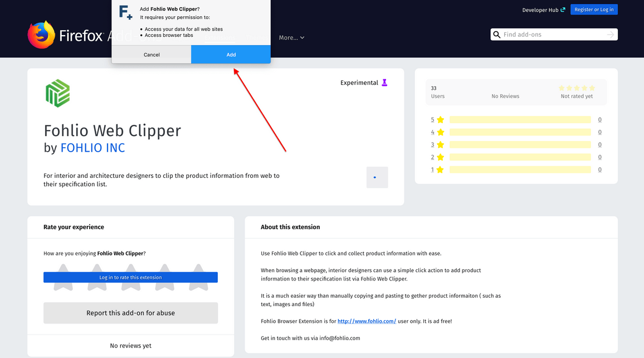Click Log in to rate this extension

(130, 278)
